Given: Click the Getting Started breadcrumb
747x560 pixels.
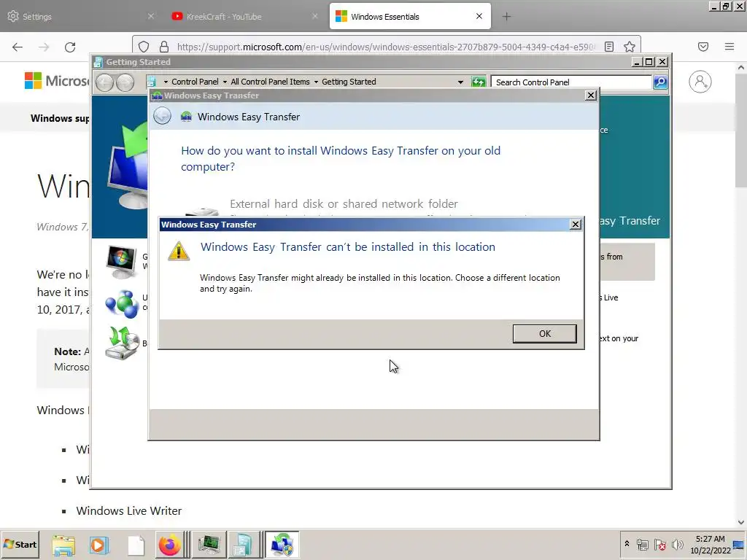Looking at the screenshot, I should point(349,82).
